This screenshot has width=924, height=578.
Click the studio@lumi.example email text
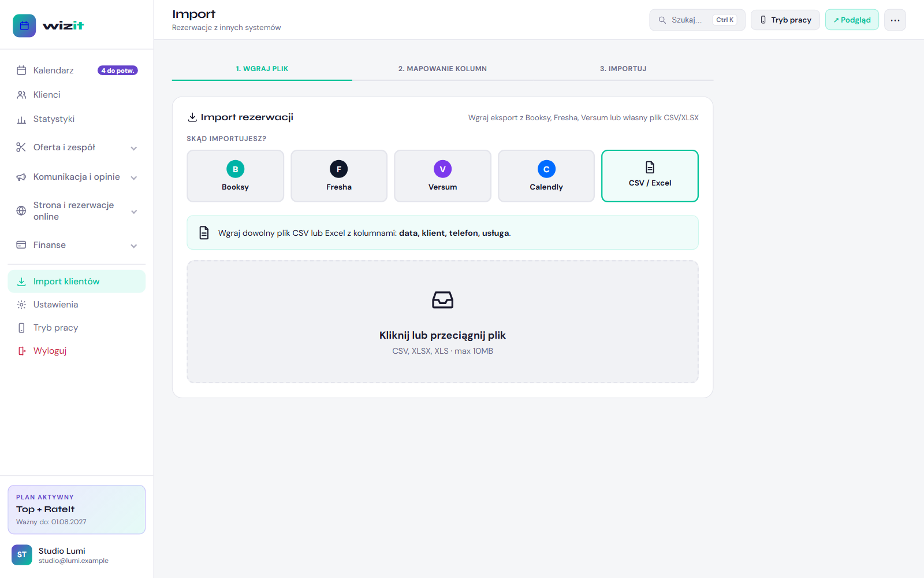(x=73, y=561)
